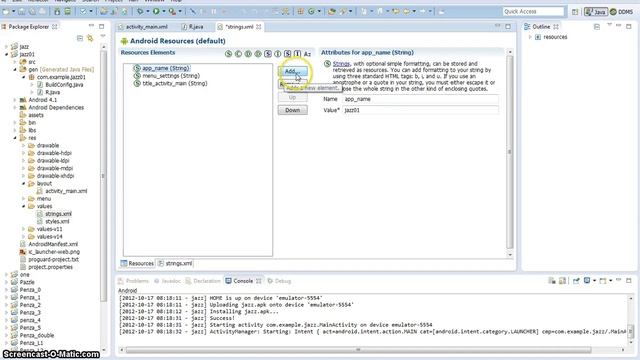Expand the drawable-hdpi folder
Screen dimensions: 640x360
tap(24, 153)
